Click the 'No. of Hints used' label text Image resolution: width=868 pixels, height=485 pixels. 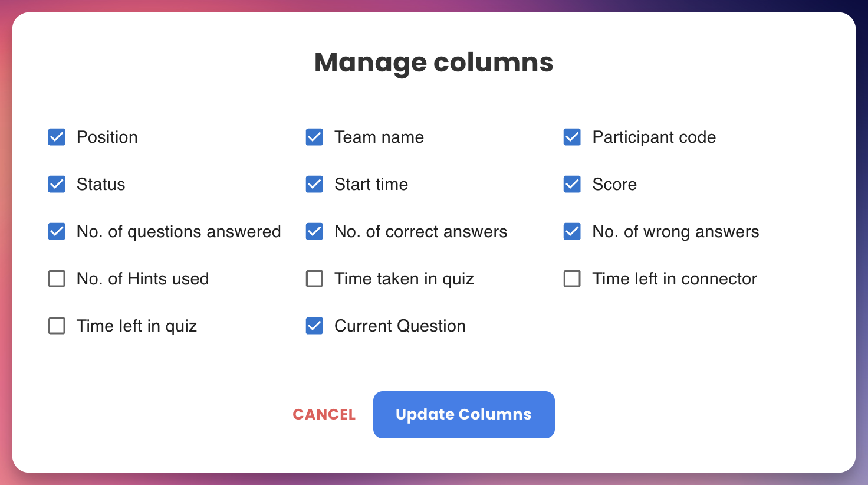[x=143, y=278]
